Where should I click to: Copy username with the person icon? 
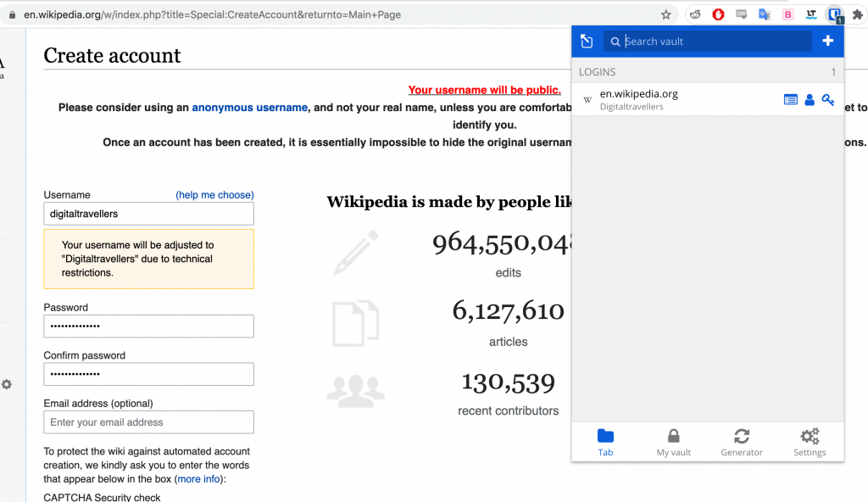tap(810, 99)
